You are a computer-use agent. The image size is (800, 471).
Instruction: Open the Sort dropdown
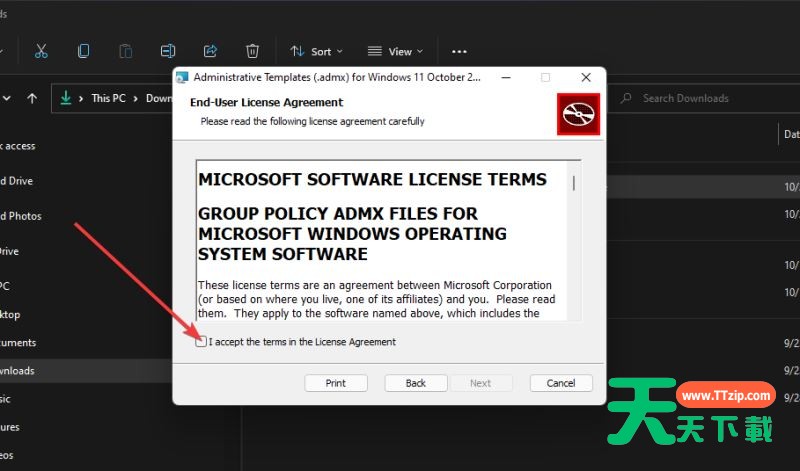pyautogui.click(x=316, y=51)
